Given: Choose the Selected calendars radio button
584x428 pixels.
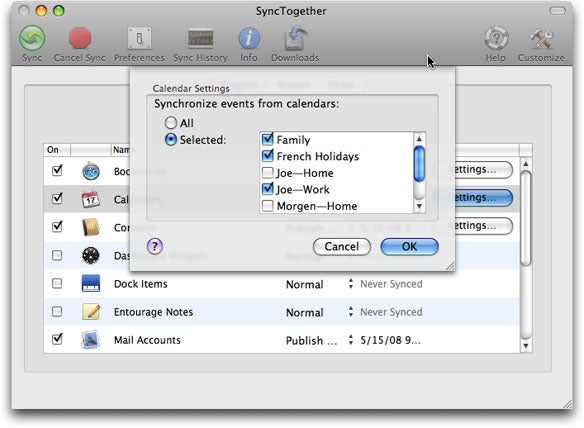Looking at the screenshot, I should [x=171, y=140].
